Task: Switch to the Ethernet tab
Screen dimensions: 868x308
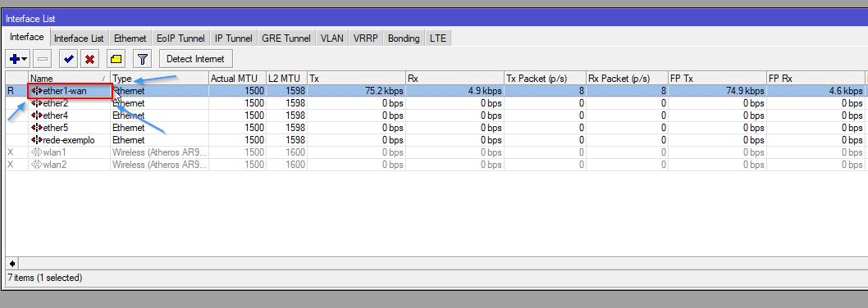Action: (130, 38)
